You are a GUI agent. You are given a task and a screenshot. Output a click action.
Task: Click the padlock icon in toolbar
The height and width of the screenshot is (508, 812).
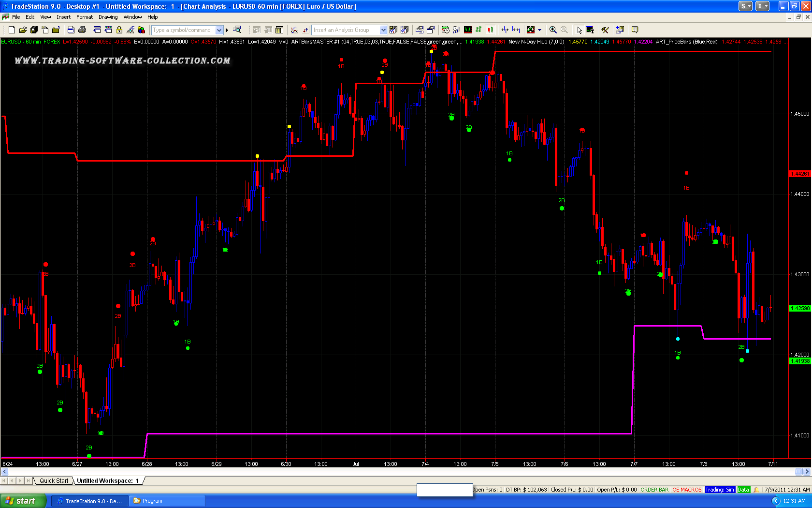[119, 30]
